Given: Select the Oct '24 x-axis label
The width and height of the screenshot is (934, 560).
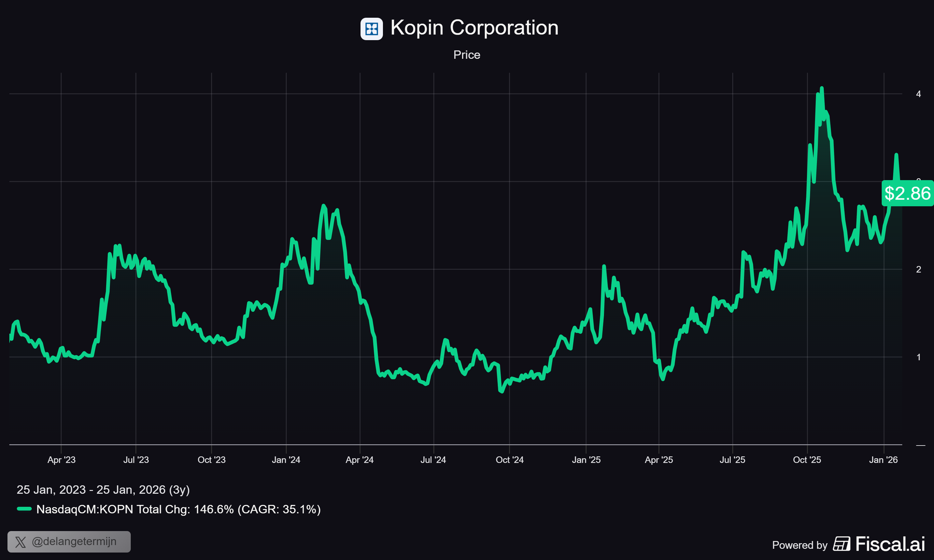Looking at the screenshot, I should 509,460.
